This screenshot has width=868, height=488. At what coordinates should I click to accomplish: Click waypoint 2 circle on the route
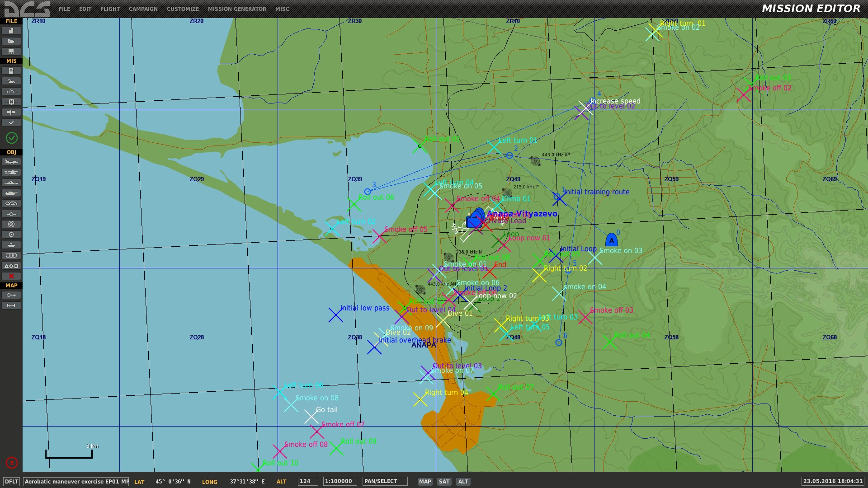pos(509,155)
